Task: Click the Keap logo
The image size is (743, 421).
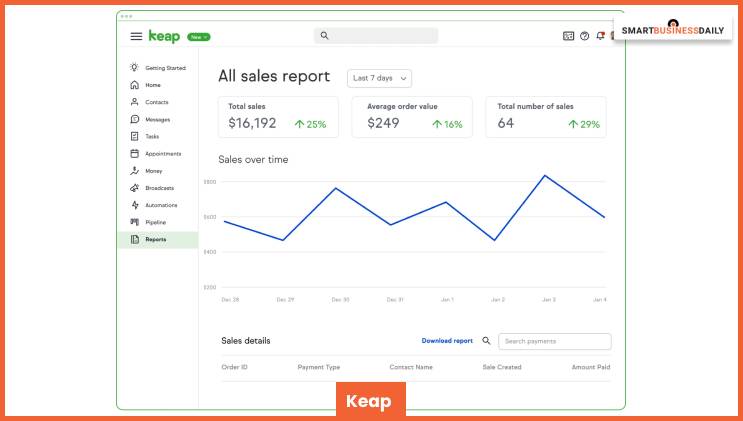Action: click(164, 36)
